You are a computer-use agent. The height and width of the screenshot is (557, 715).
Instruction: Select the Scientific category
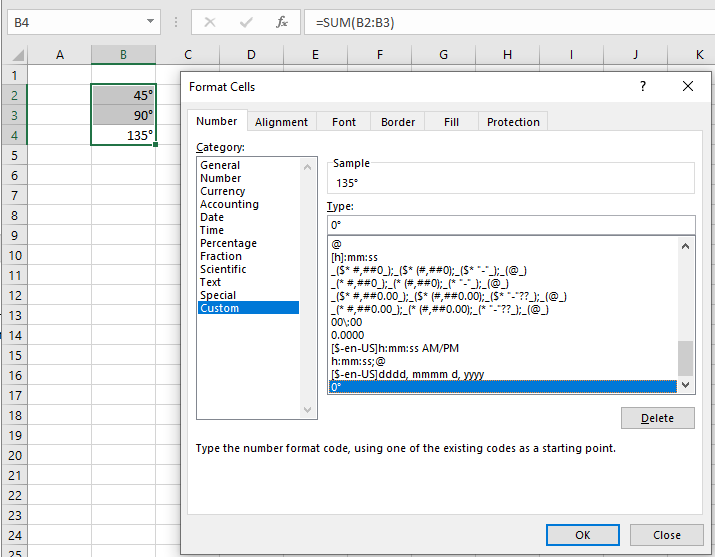pyautogui.click(x=249, y=269)
